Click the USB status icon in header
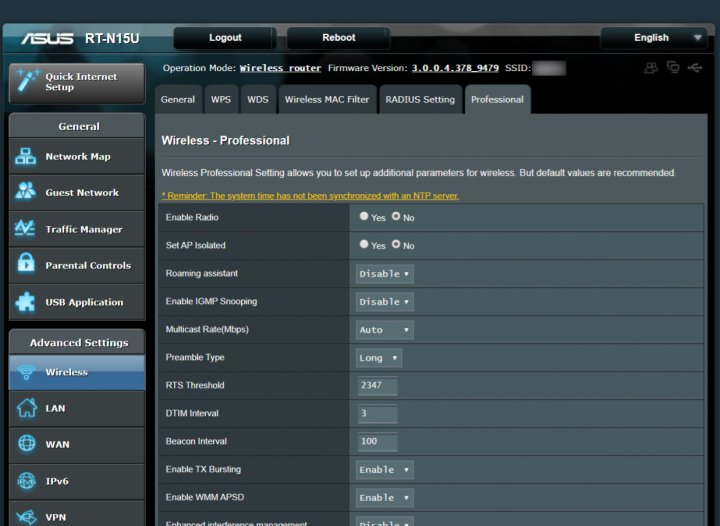Viewport: 720px width, 526px height. [695, 68]
